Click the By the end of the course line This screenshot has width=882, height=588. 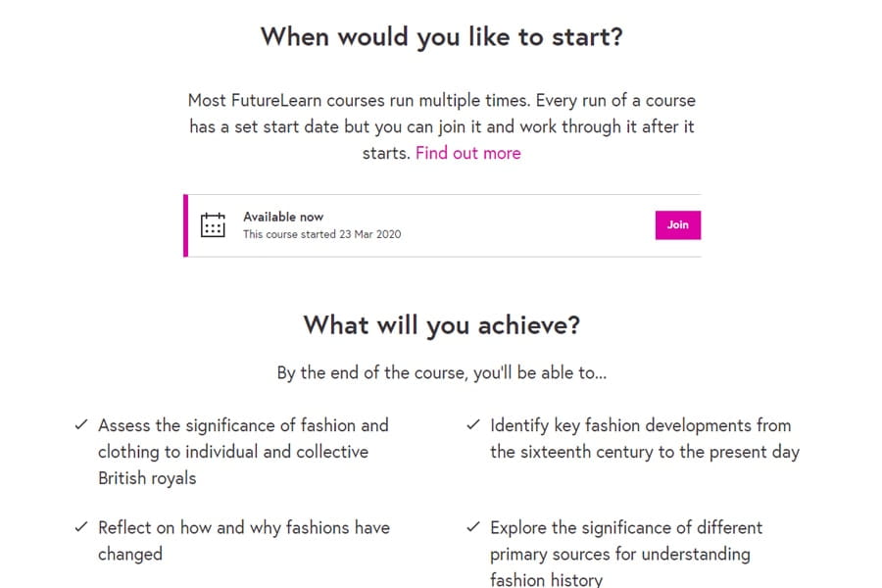click(441, 373)
